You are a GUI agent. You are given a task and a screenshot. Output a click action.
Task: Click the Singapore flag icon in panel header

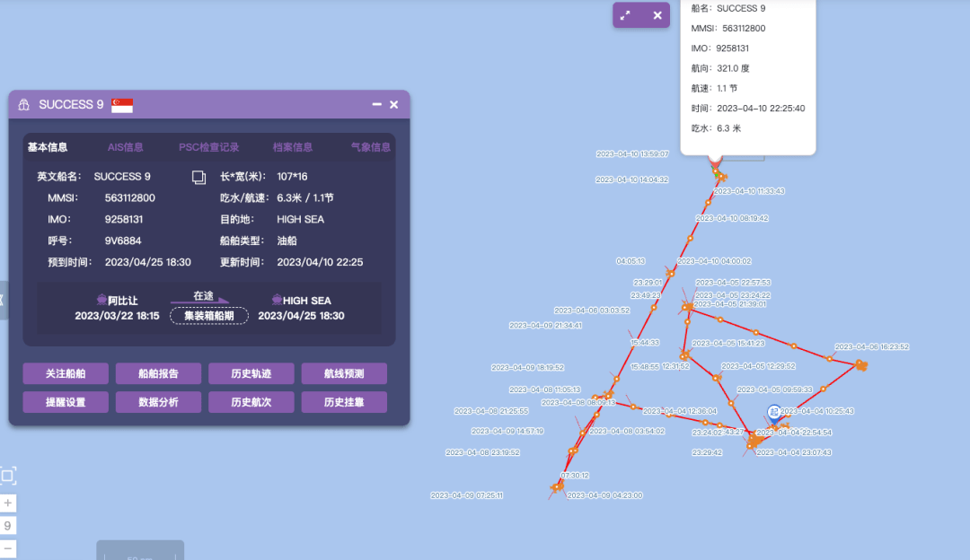122,105
